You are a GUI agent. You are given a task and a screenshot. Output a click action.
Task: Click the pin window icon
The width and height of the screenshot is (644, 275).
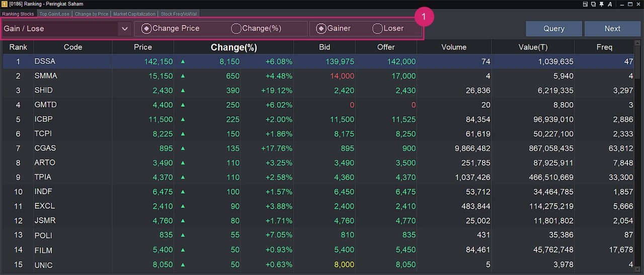[602, 4]
